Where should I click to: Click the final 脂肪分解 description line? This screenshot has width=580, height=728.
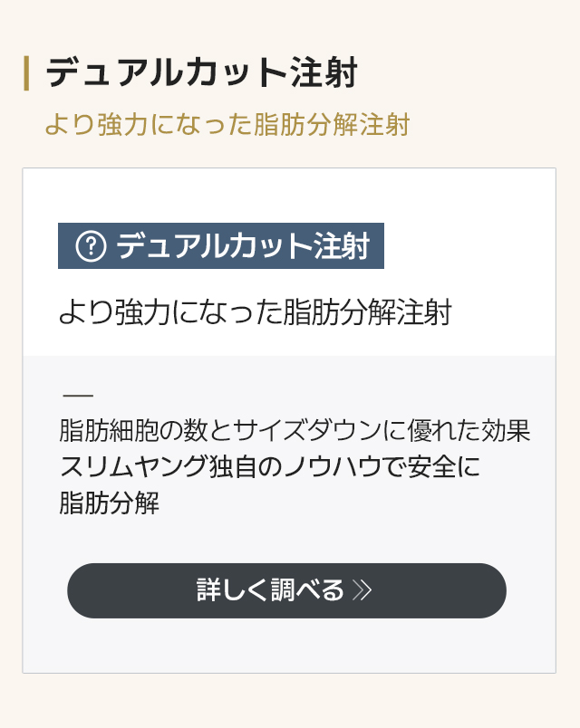click(x=110, y=503)
